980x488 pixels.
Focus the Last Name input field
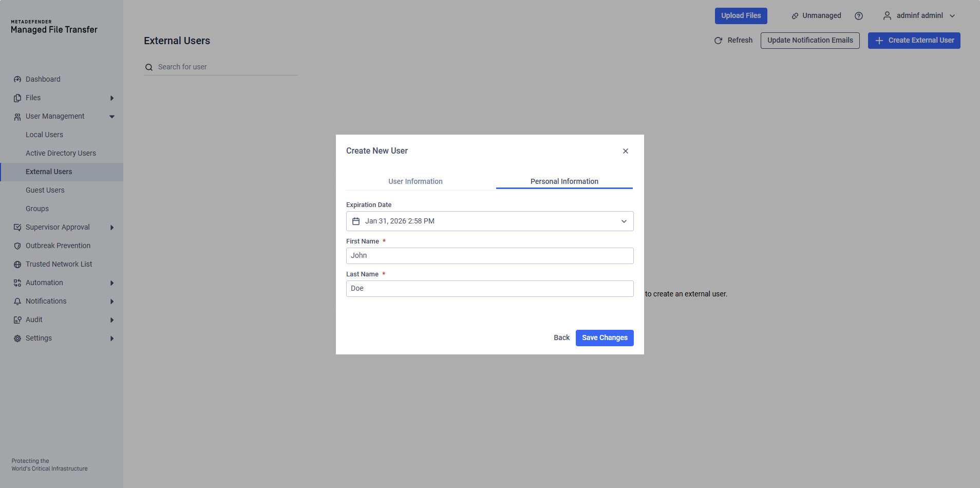(x=489, y=289)
